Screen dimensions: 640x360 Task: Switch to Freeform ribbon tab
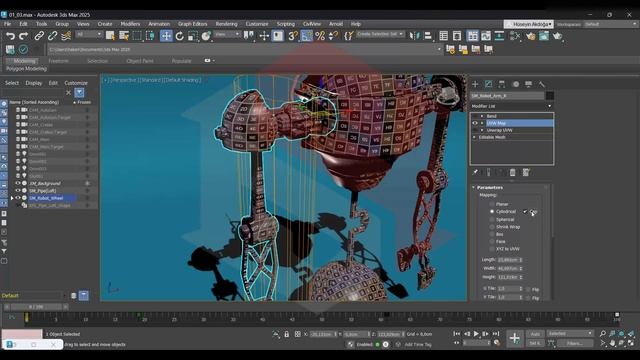58,61
